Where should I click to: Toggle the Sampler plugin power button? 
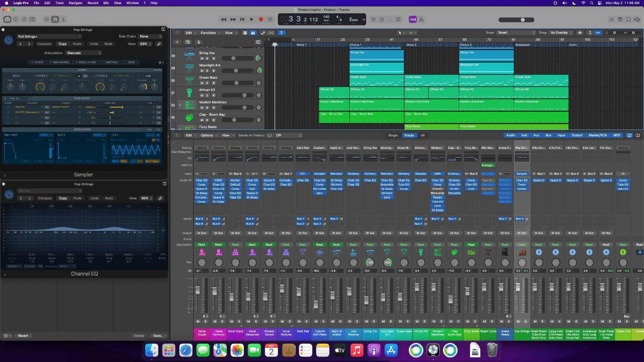(8, 40)
